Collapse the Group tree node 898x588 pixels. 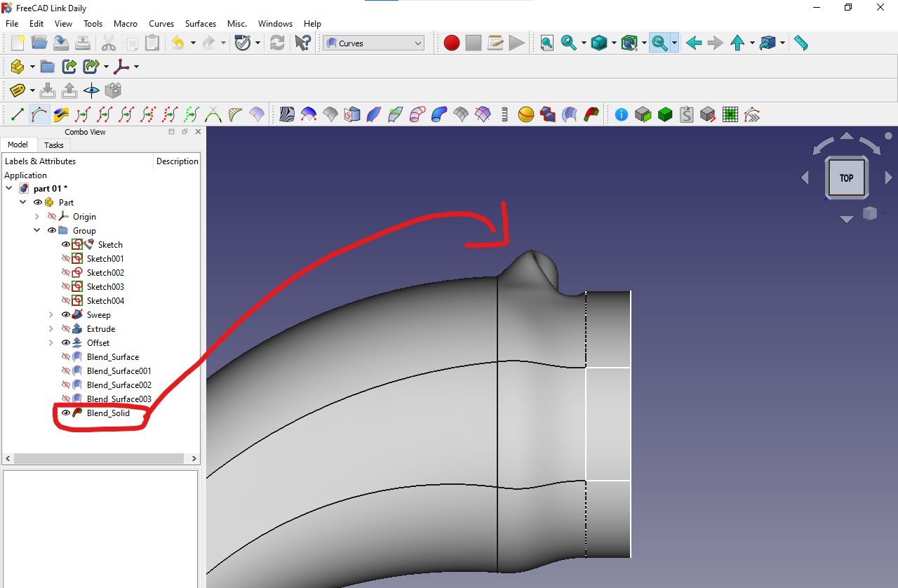(x=36, y=230)
